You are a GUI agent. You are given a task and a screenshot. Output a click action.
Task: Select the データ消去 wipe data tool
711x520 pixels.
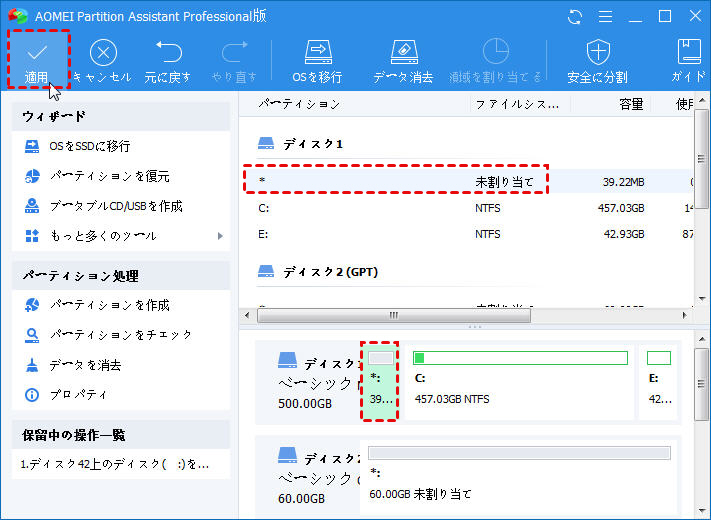(402, 52)
